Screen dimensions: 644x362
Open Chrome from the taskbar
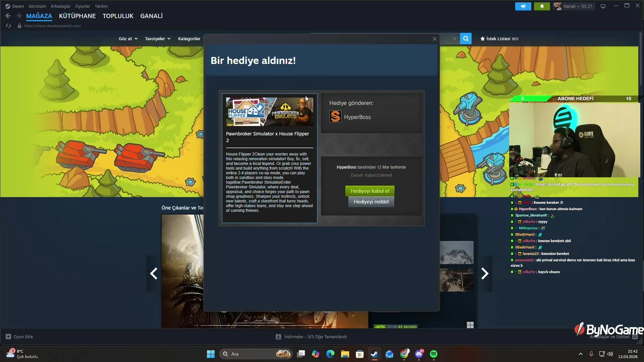[404, 354]
